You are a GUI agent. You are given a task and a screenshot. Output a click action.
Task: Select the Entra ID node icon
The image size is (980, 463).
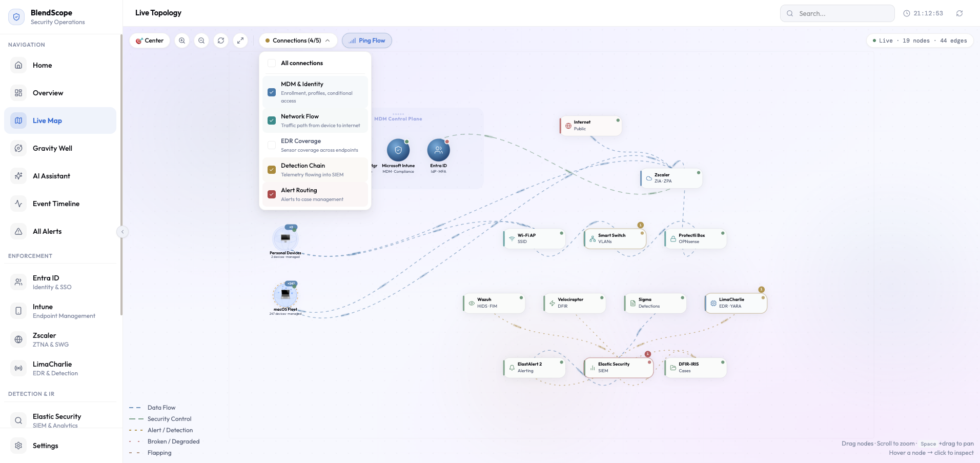(439, 150)
